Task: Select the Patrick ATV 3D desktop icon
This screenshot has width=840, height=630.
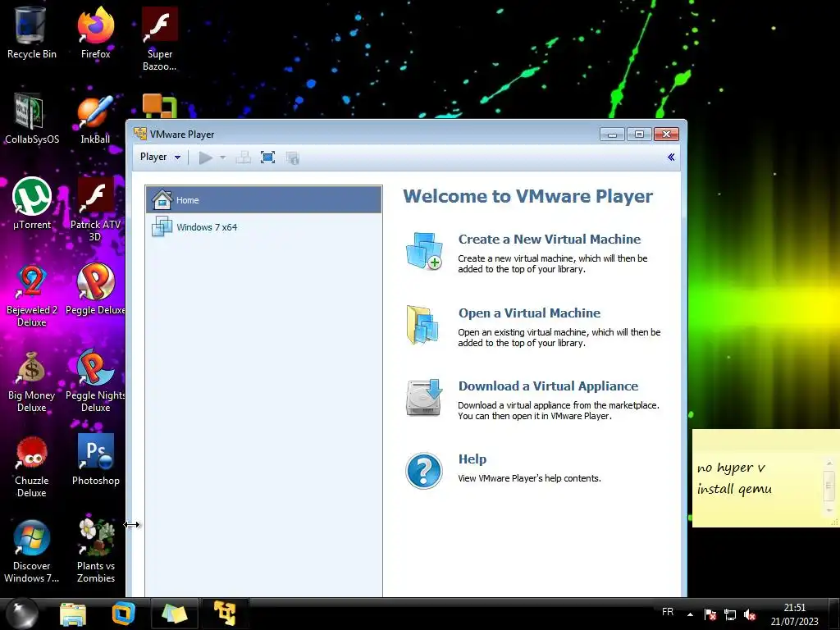Action: tap(95, 210)
